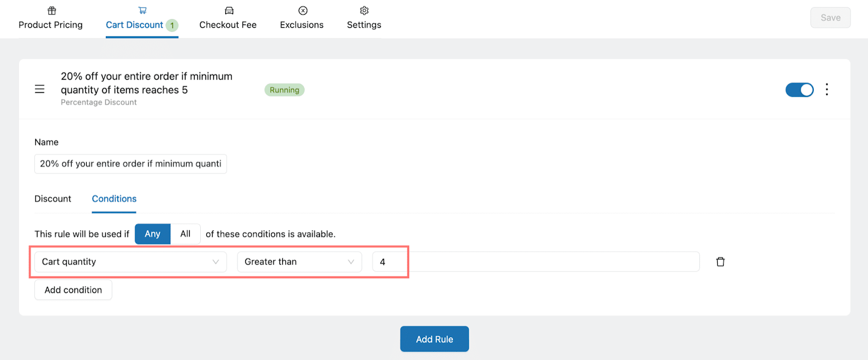Open the Cart quantity dropdown
Viewport: 868px width, 360px height.
pos(131,262)
